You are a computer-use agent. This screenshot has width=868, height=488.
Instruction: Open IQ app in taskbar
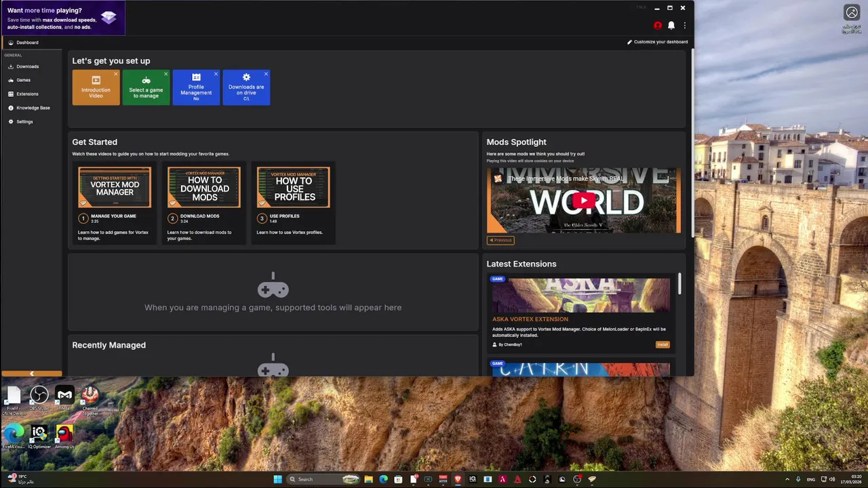click(x=473, y=479)
